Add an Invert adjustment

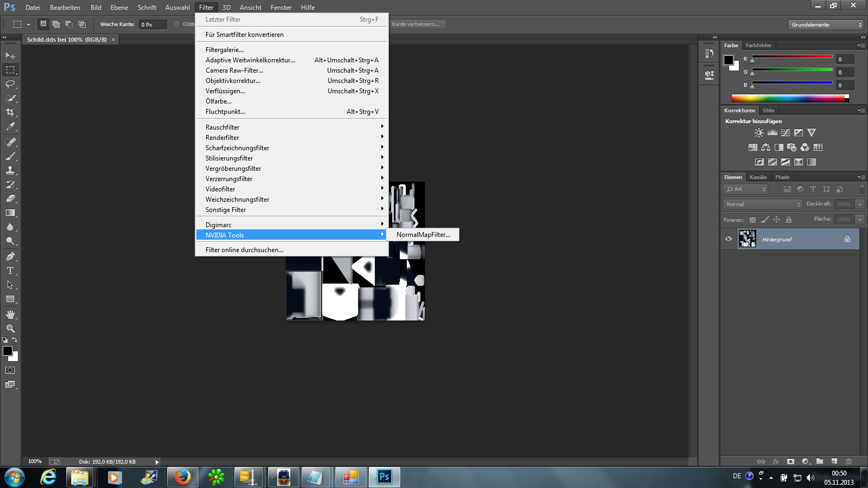[x=759, y=162]
